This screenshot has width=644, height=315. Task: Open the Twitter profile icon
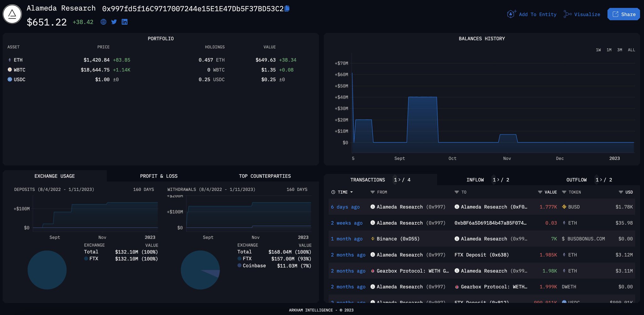(x=114, y=22)
